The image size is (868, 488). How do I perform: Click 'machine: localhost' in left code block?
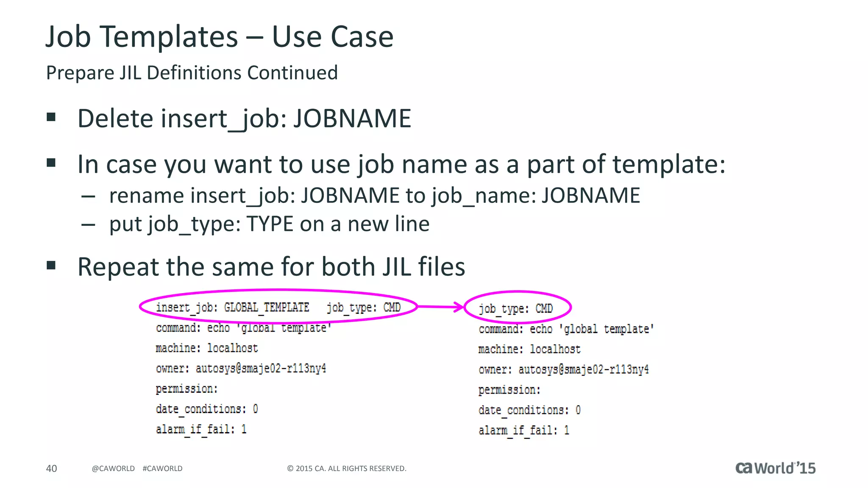(207, 348)
